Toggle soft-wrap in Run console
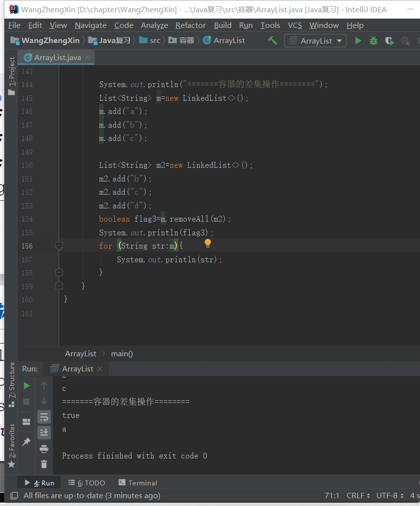The height and width of the screenshot is (506, 420). [x=44, y=416]
